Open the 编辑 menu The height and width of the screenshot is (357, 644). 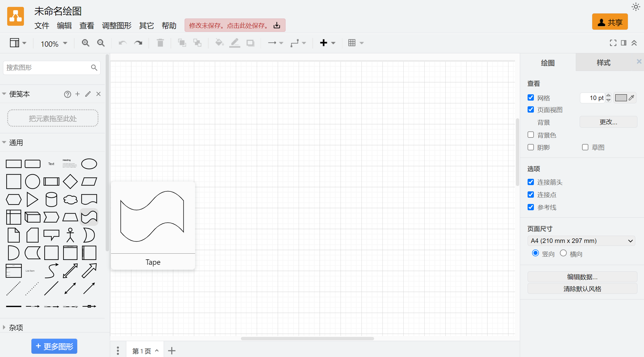click(64, 26)
